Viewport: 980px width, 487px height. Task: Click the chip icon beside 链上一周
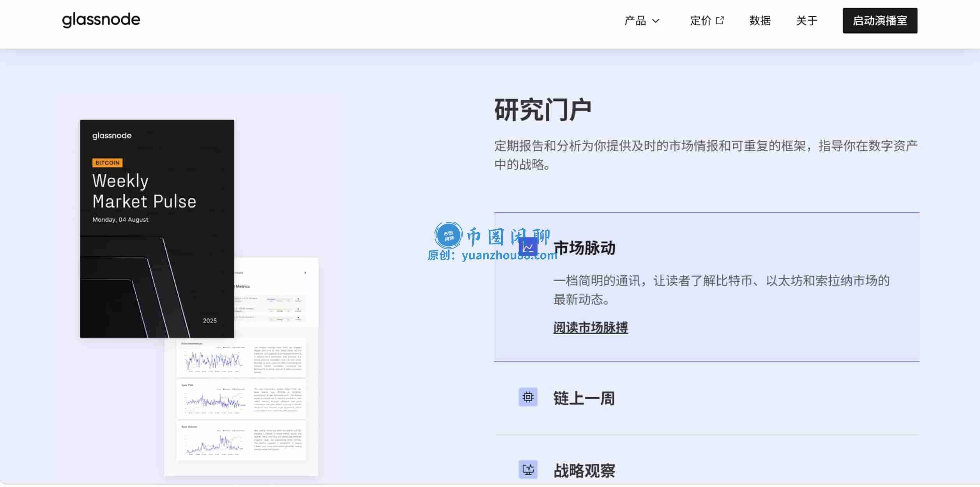click(528, 397)
